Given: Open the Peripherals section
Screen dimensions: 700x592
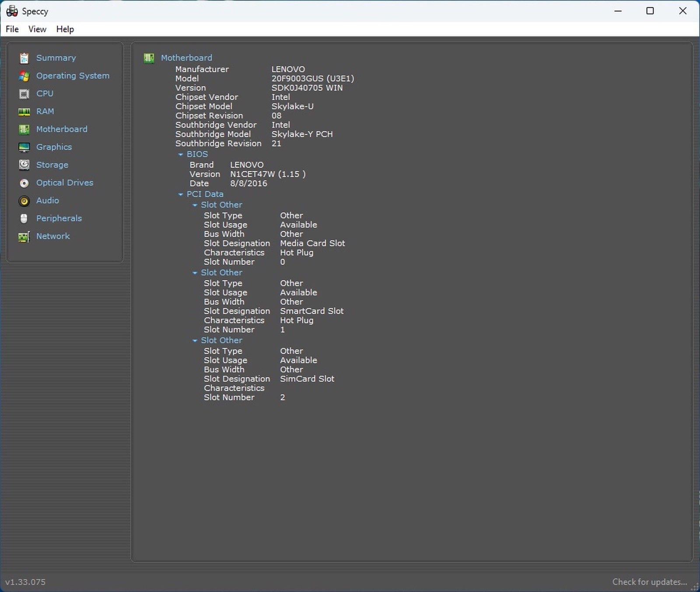Looking at the screenshot, I should 59,218.
